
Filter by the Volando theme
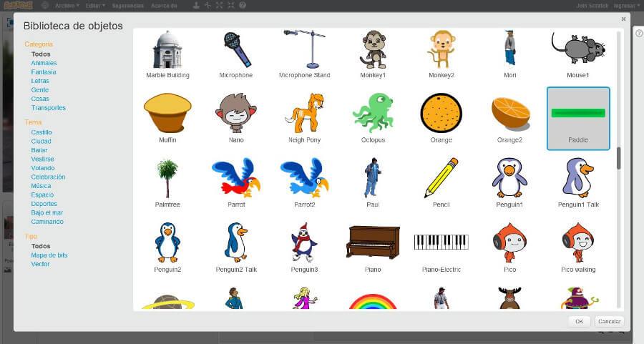[43, 168]
